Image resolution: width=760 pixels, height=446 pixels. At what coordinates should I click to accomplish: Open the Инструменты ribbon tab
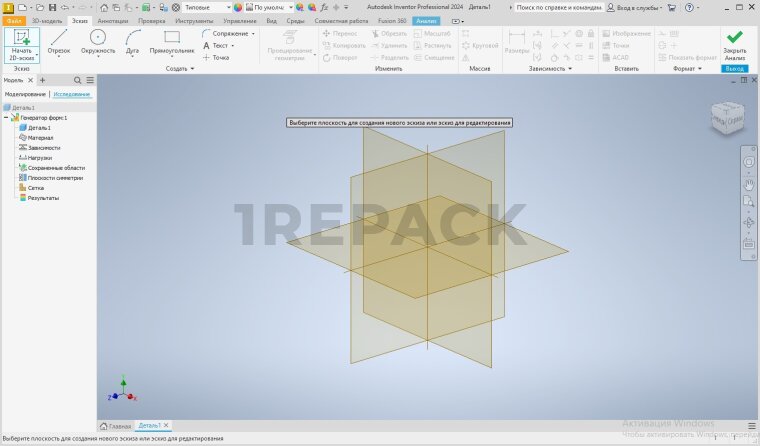click(194, 20)
